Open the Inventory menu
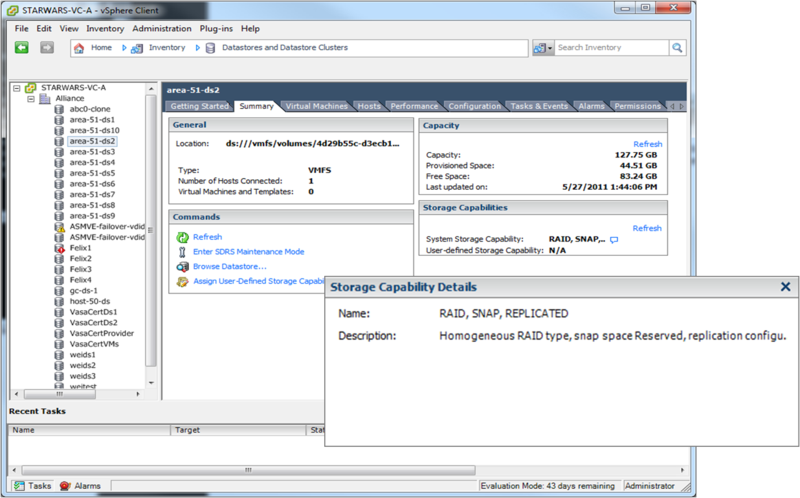Viewport: 800px width, 498px height. click(105, 29)
